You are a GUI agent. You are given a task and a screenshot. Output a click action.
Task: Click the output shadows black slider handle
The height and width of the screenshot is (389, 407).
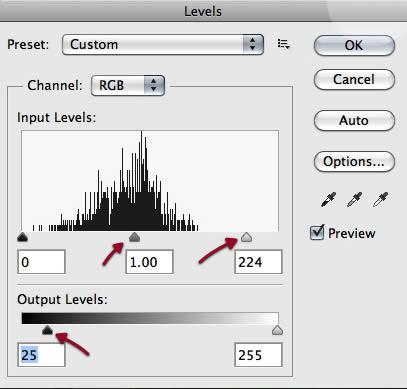[47, 330]
